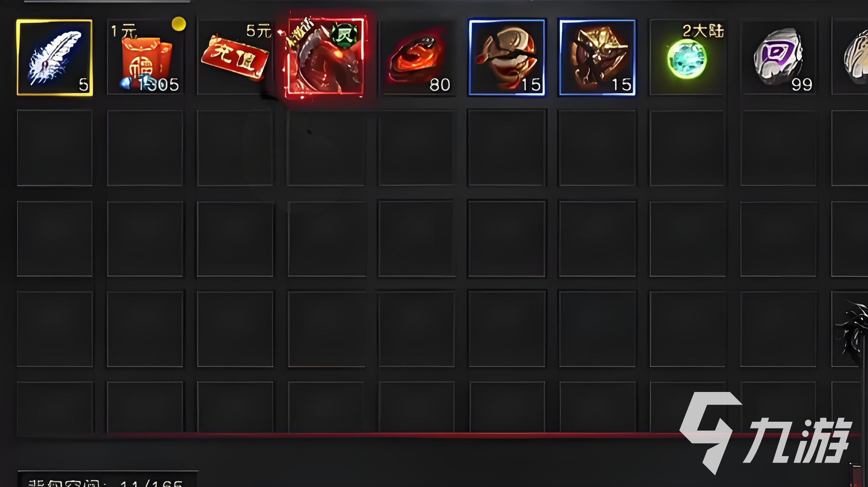The width and height of the screenshot is (868, 487).
Task: Click the 九游 watermark logo
Action: click(x=767, y=433)
